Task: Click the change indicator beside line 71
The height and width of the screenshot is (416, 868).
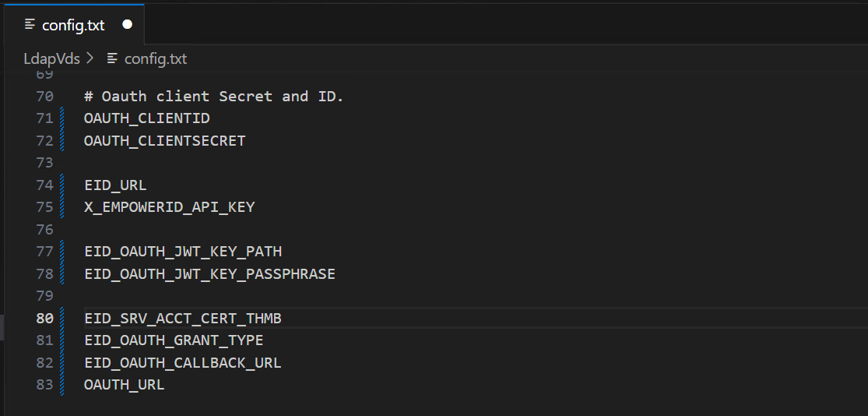Action: point(62,118)
